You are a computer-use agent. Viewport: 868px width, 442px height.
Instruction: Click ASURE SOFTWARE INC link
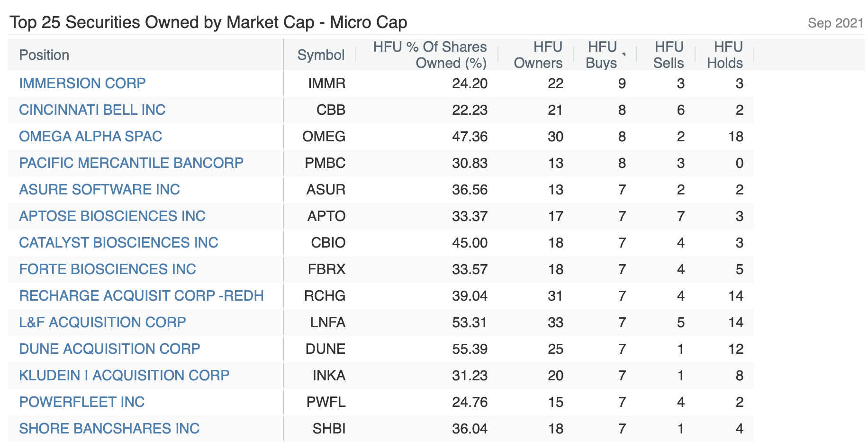point(99,190)
